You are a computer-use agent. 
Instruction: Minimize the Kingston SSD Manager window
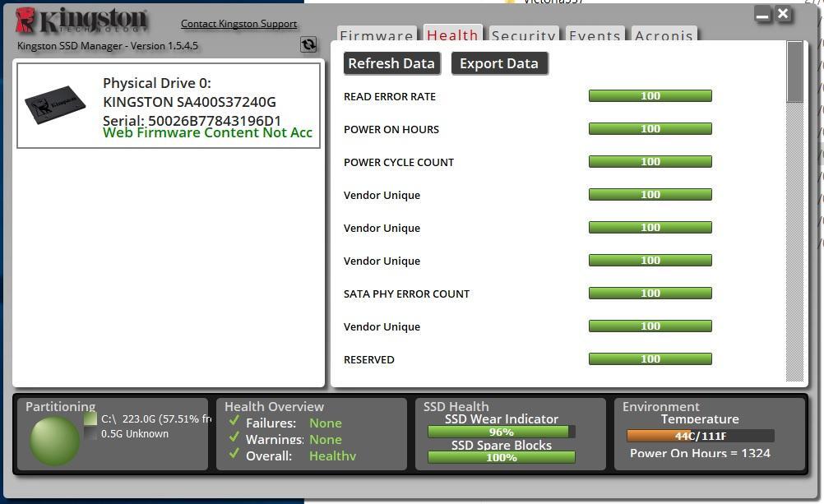click(x=762, y=14)
